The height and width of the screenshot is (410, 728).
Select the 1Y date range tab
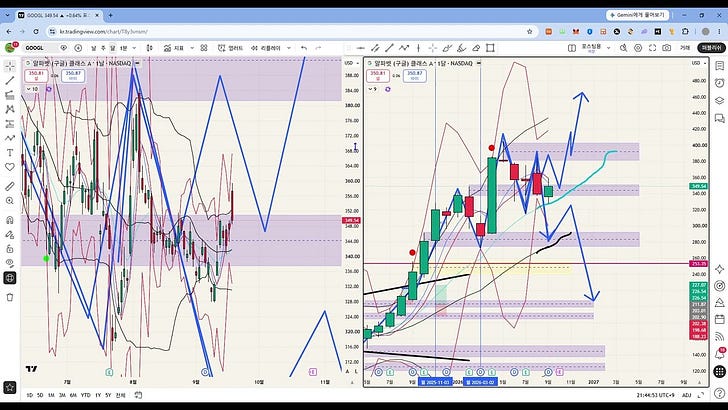pyautogui.click(x=98, y=395)
